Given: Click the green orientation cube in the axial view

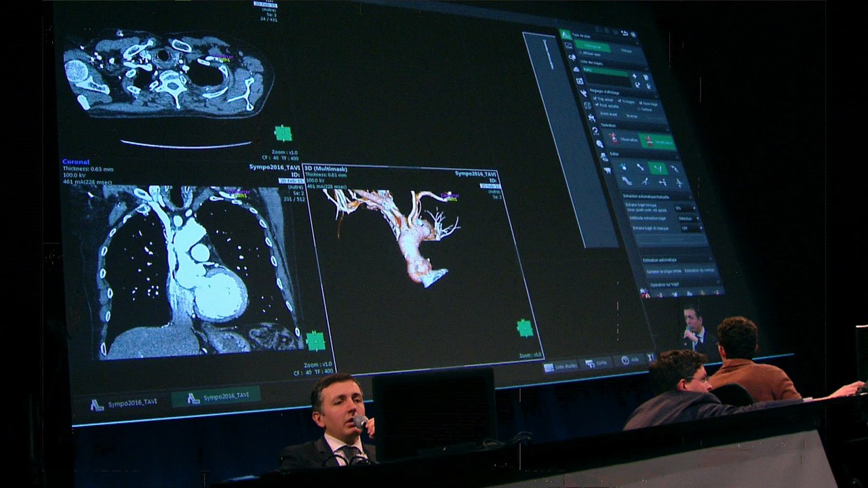Looking at the screenshot, I should (x=283, y=133).
